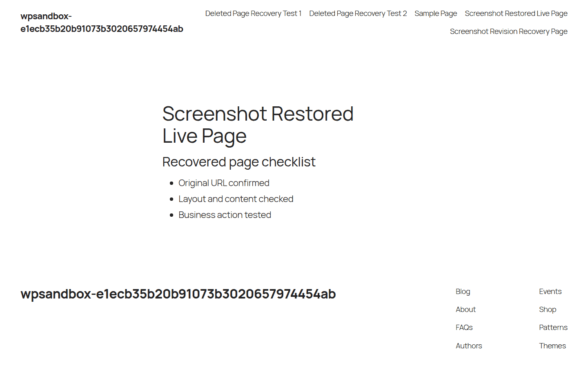
Task: Open the Events footer link
Action: click(550, 292)
